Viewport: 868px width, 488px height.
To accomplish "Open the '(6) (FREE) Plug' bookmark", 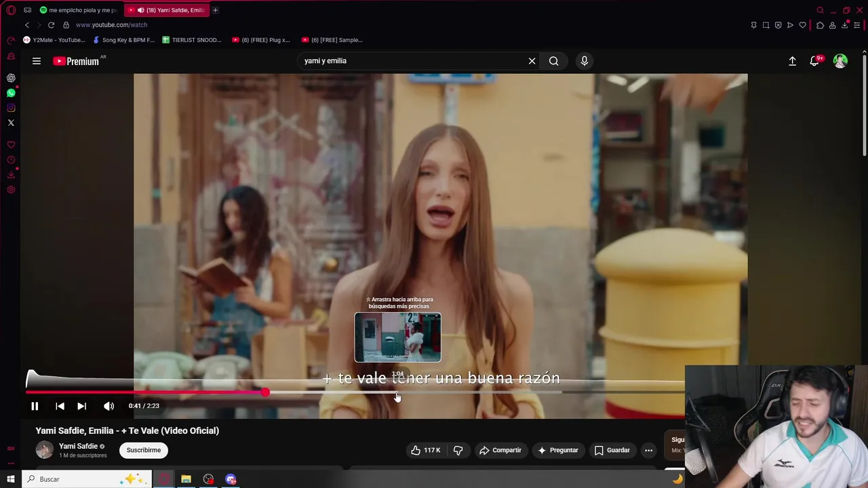I will pyautogui.click(x=261, y=40).
